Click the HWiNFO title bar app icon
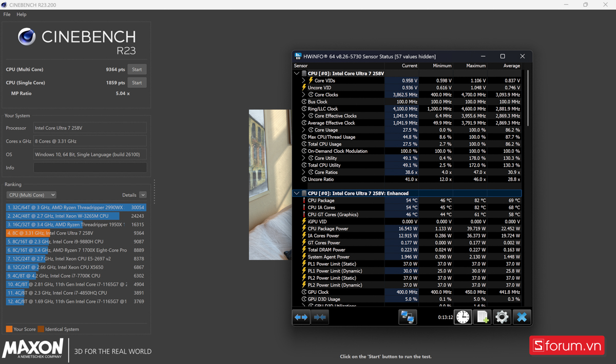Screen dimensions: 616x364 point(298,56)
